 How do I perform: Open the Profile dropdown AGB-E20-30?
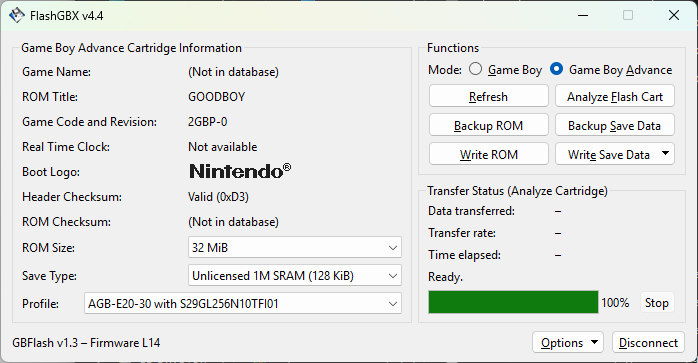(243, 303)
